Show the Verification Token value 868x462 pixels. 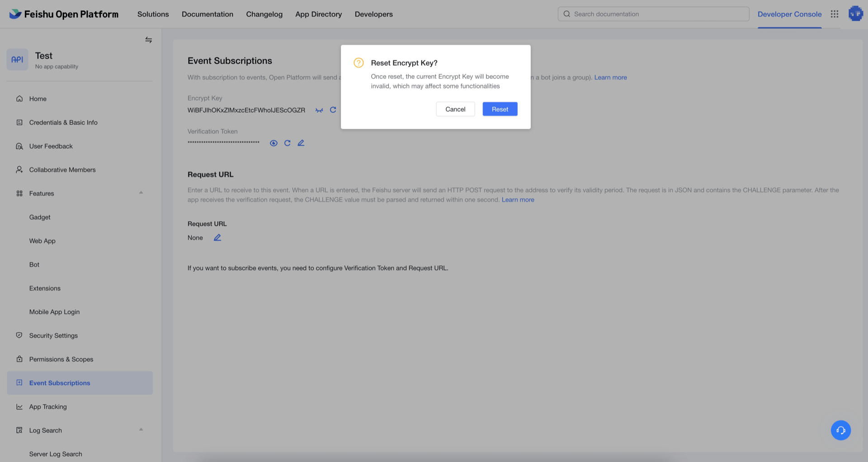[274, 143]
